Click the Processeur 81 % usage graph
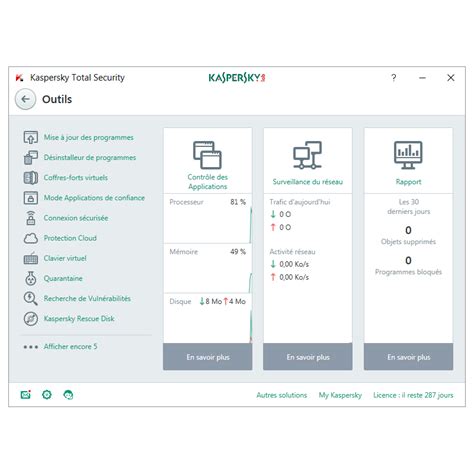The image size is (474, 474). pos(208,219)
